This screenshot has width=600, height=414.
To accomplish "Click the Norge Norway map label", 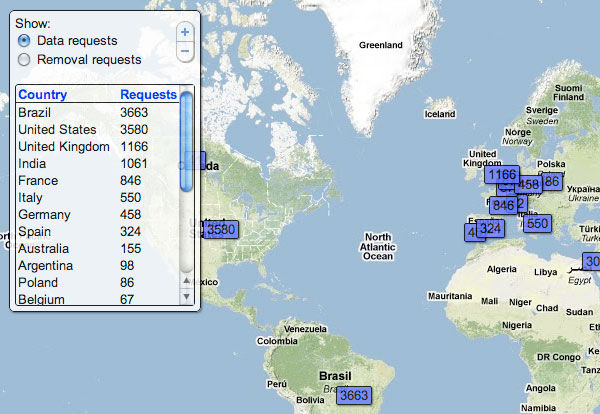I will 518,137.
